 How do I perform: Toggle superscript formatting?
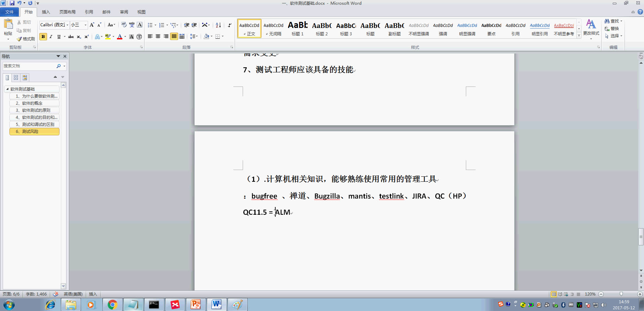(x=86, y=37)
